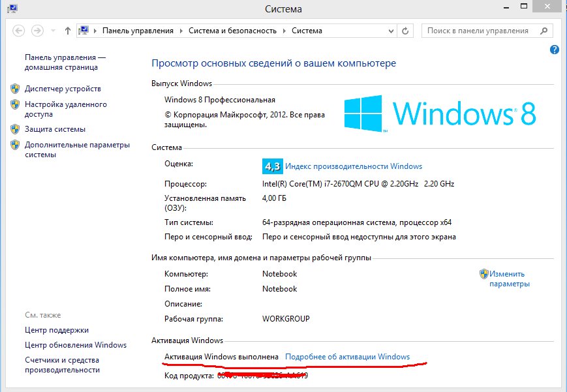This screenshot has height=392, width=567.
Task: Select the 4,00 ГБ memory value
Action: (x=274, y=198)
